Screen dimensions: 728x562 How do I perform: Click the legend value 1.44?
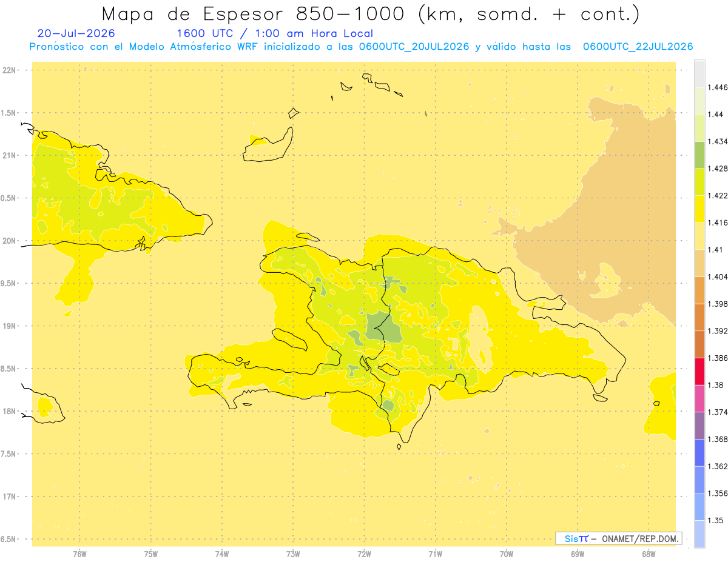[x=716, y=115]
